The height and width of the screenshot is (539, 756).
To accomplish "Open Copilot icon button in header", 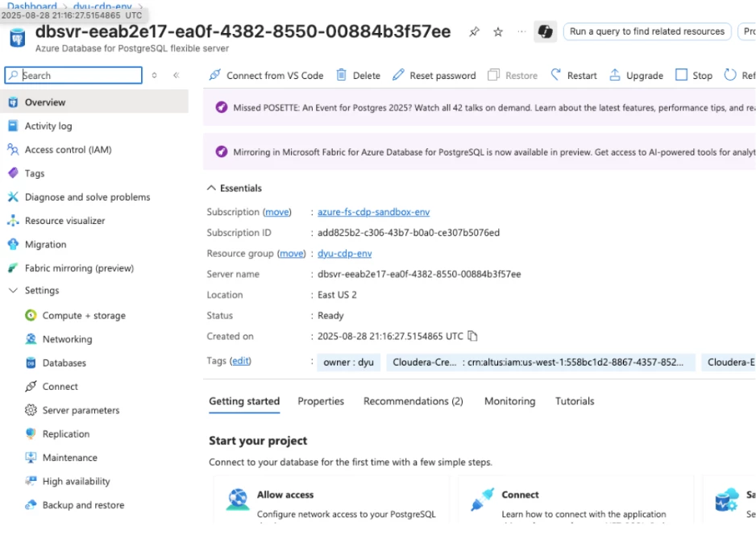I will 546,31.
